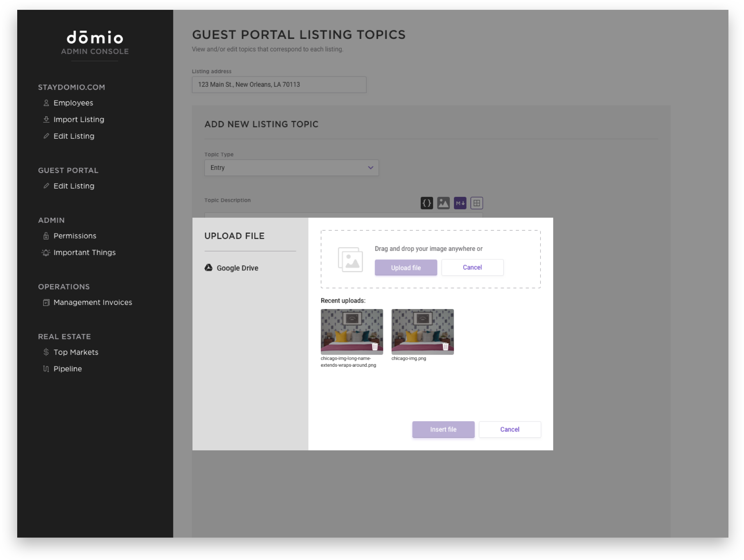Open the Permissions admin page
The image size is (744, 560).
[x=75, y=236]
